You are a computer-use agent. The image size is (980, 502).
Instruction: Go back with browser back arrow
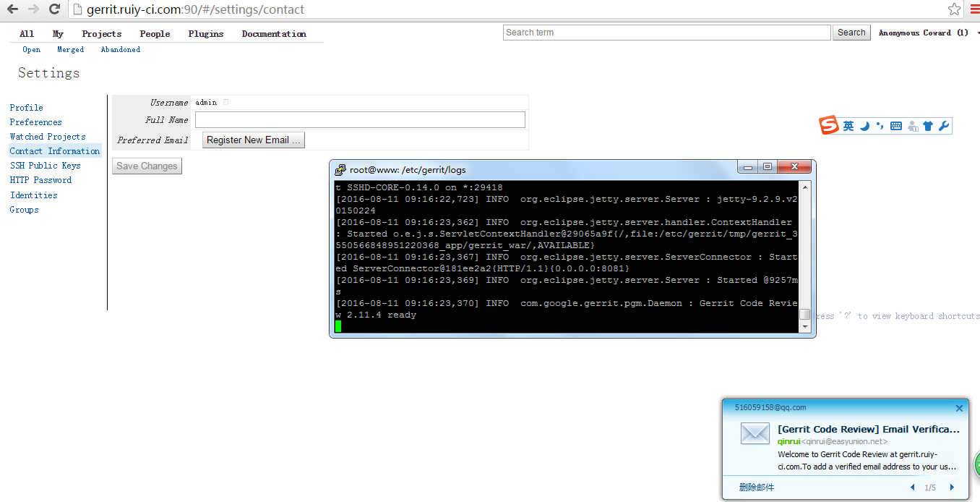pyautogui.click(x=12, y=9)
